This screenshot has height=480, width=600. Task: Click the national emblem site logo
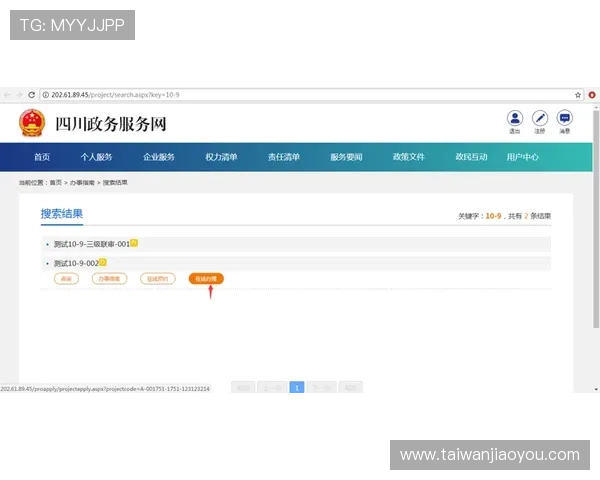[32, 123]
